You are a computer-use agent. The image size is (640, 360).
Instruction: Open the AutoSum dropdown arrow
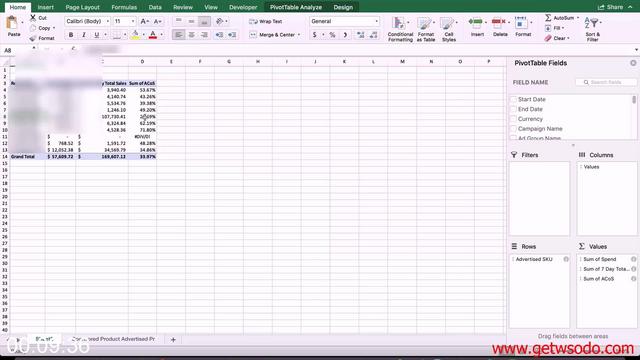pyautogui.click(x=578, y=18)
